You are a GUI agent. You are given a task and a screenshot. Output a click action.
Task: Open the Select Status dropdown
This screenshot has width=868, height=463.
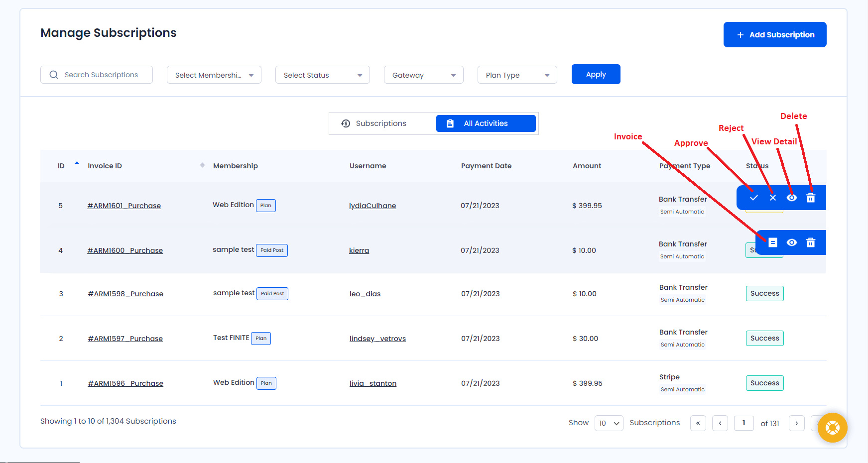322,75
